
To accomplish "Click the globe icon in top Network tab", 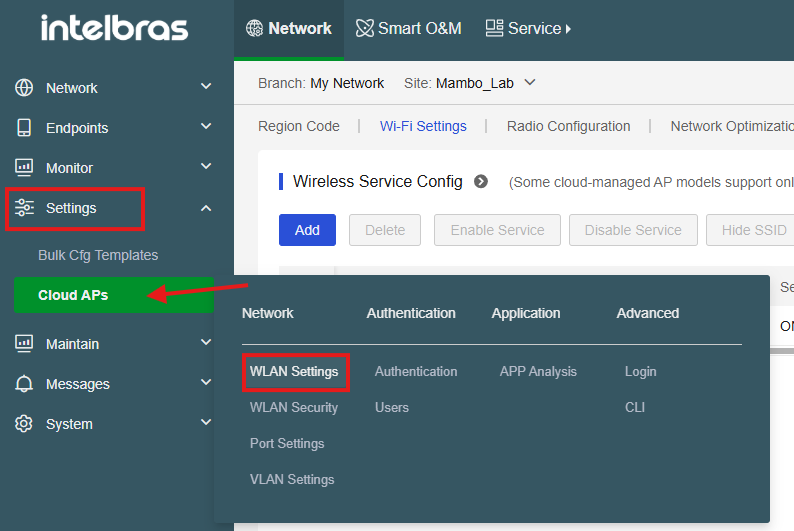I will [254, 28].
